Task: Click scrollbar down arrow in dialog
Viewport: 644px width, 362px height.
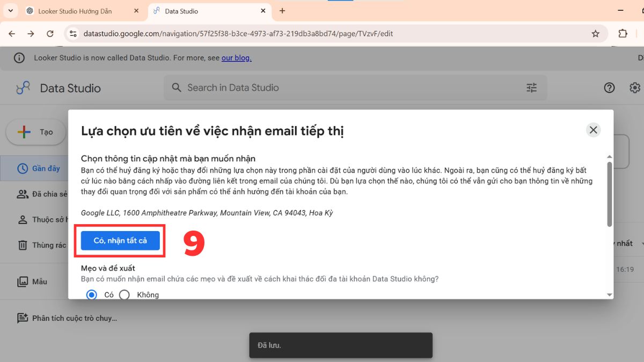Action: (609, 295)
